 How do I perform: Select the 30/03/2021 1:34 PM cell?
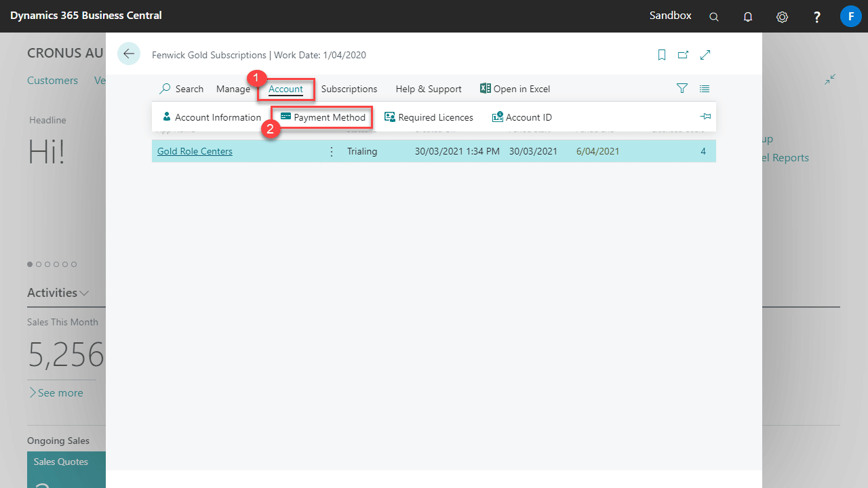pyautogui.click(x=457, y=151)
